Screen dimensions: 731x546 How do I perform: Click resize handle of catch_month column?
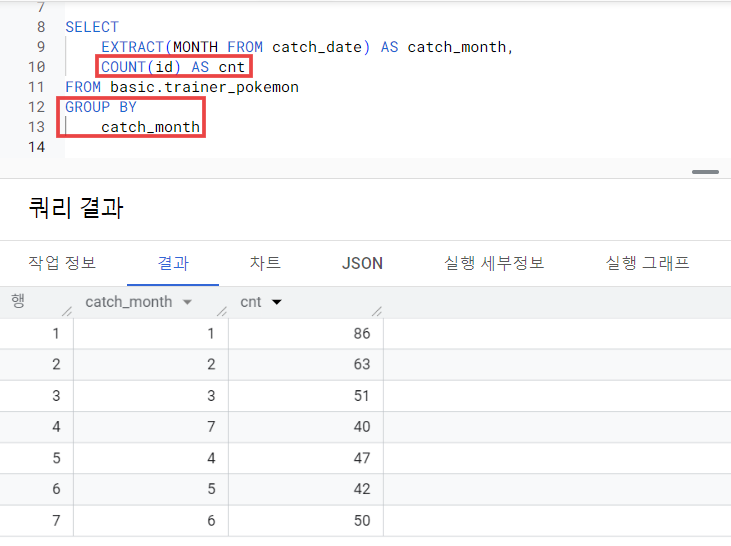point(222,311)
